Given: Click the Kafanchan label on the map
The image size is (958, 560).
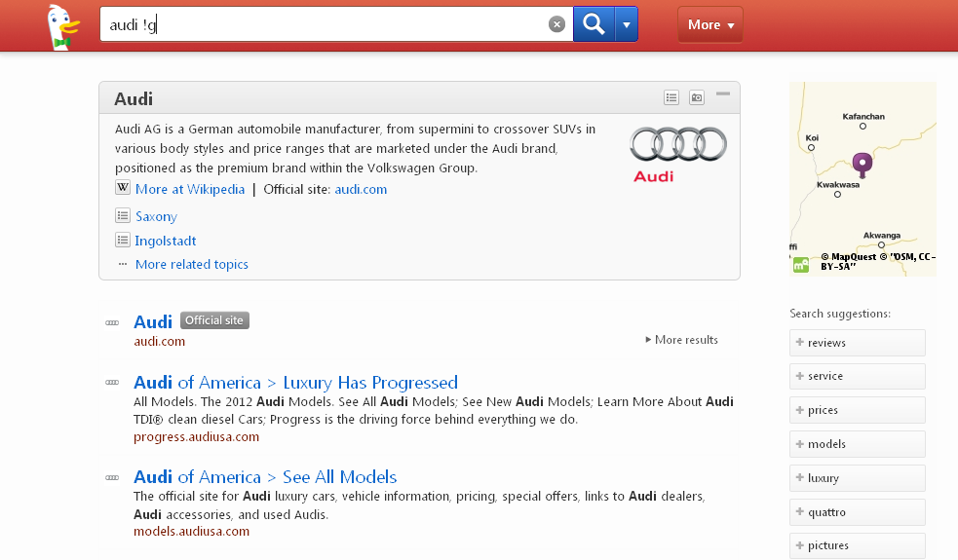Looking at the screenshot, I should click(x=863, y=116).
